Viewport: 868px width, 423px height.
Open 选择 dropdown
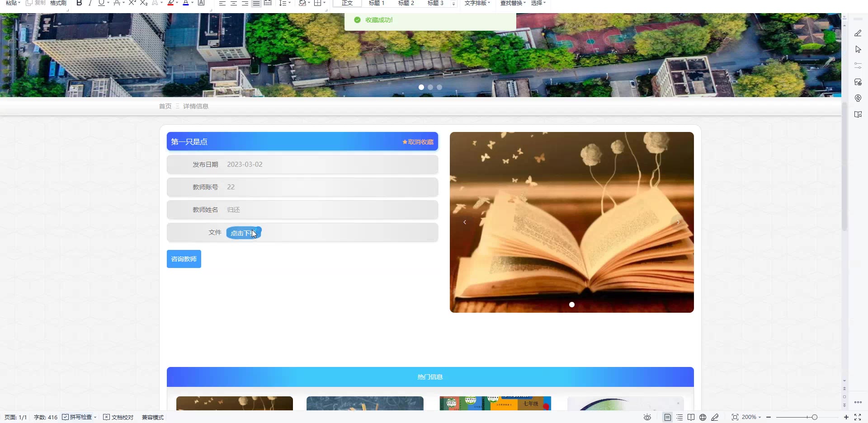(538, 3)
